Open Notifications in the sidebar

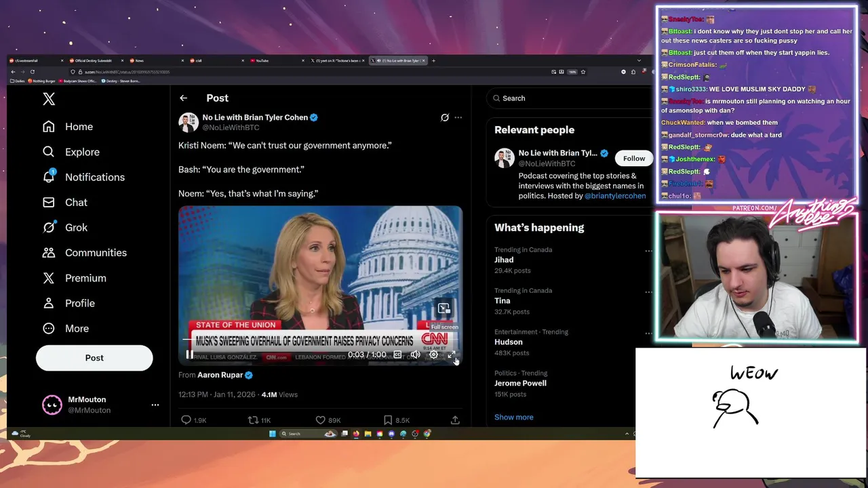(83, 177)
